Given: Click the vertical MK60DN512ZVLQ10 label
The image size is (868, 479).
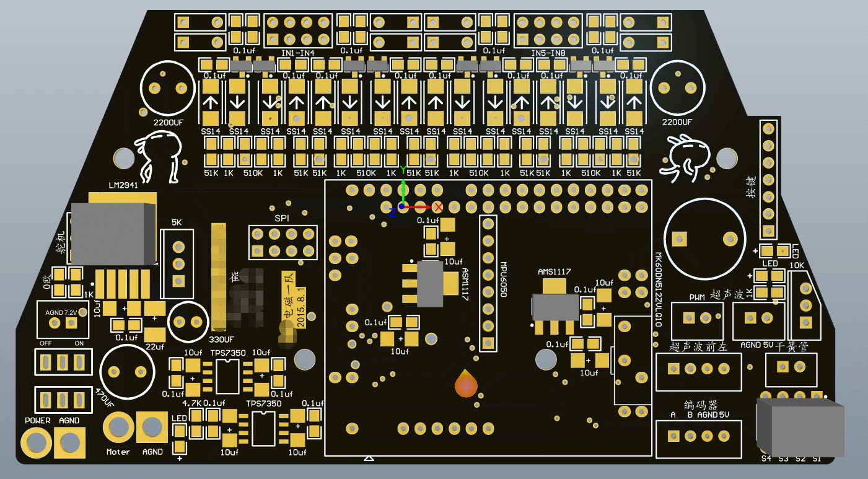Looking at the screenshot, I should coord(659,289).
